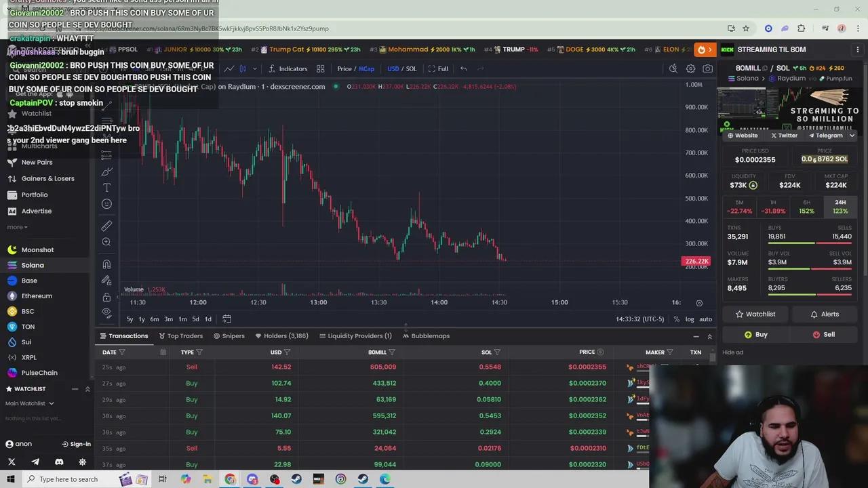Open MAKER column filter

pos(670,352)
